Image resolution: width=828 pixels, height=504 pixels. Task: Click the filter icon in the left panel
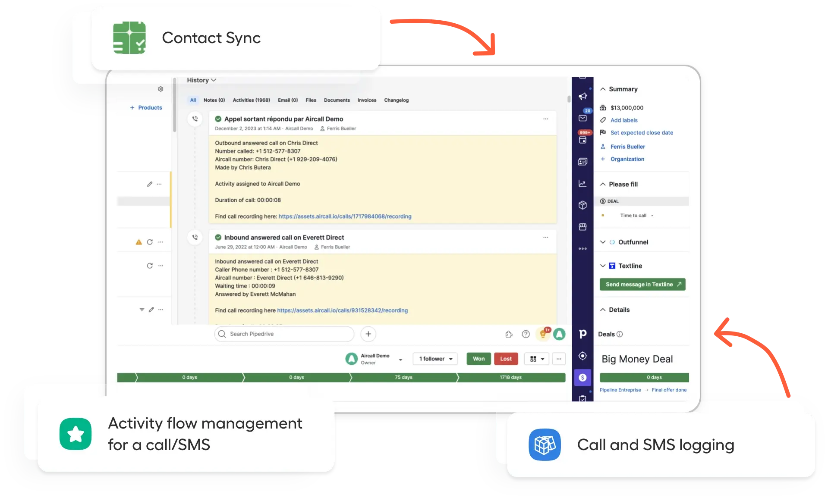click(x=142, y=310)
